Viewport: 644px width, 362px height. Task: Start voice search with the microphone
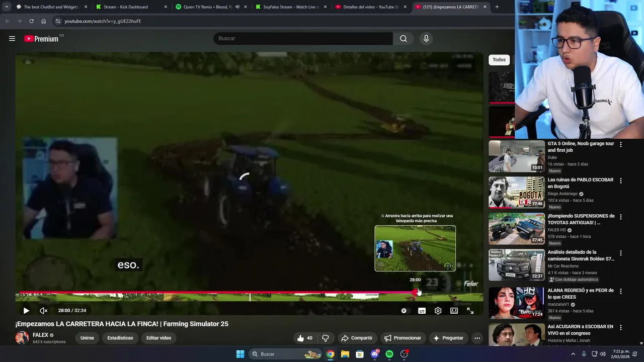coord(426,39)
